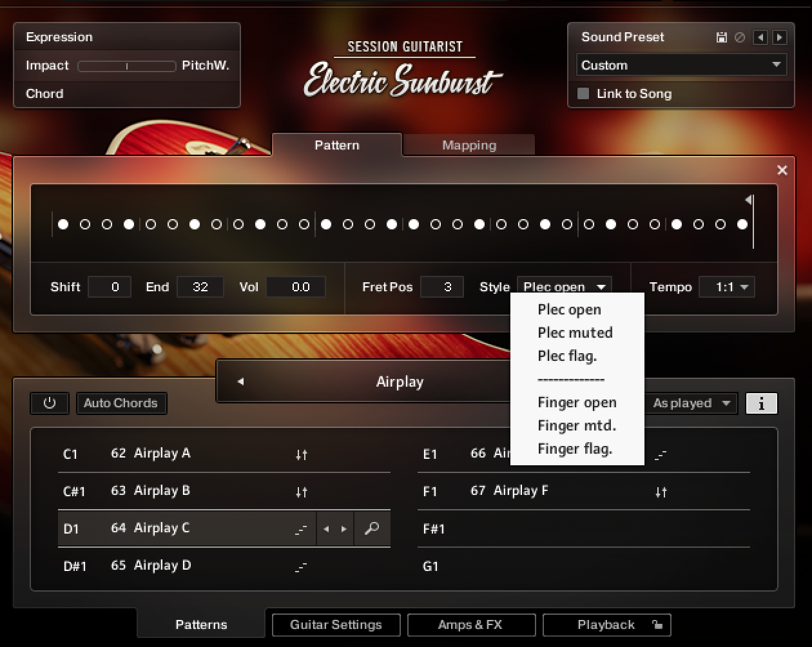
Task: Click the strum direction icon for Airplay B
Action: pyautogui.click(x=301, y=492)
